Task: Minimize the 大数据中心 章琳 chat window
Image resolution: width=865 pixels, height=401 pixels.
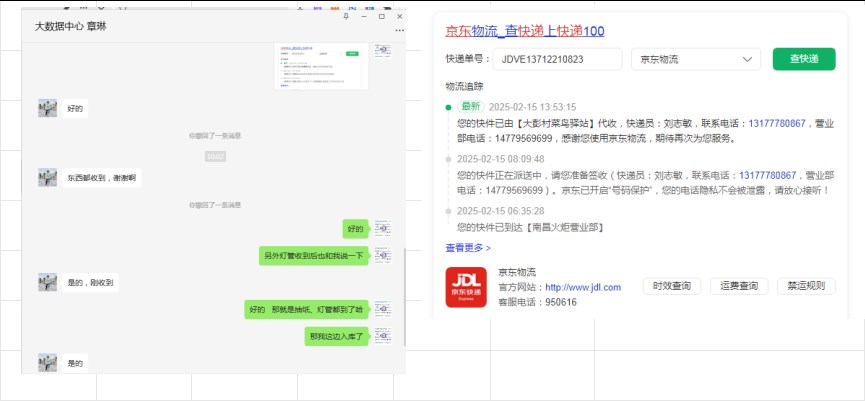Action: [x=364, y=17]
